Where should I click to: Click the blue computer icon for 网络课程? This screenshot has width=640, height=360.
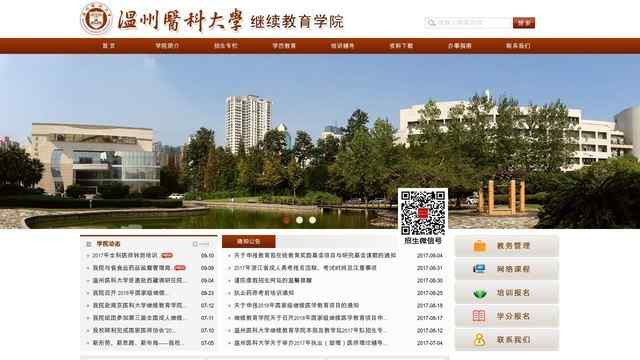(x=480, y=269)
